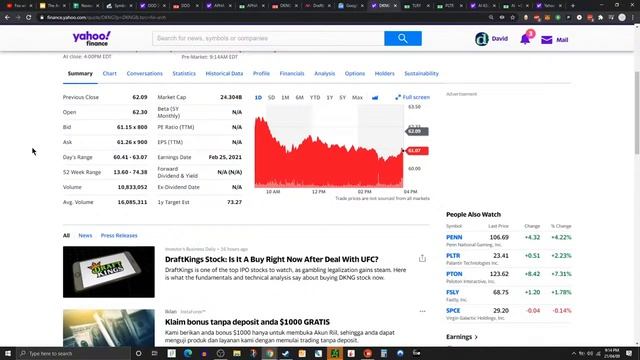Open the Financials tab

pyautogui.click(x=292, y=73)
